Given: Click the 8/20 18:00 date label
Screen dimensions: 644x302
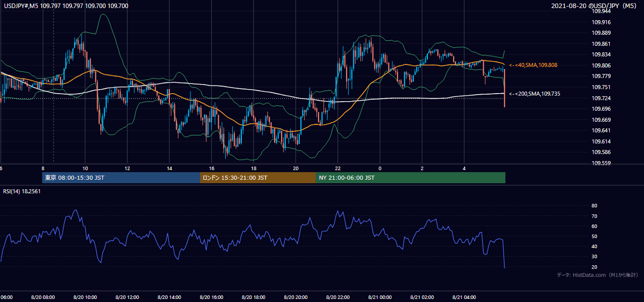Looking at the screenshot, I should click(x=253, y=297).
